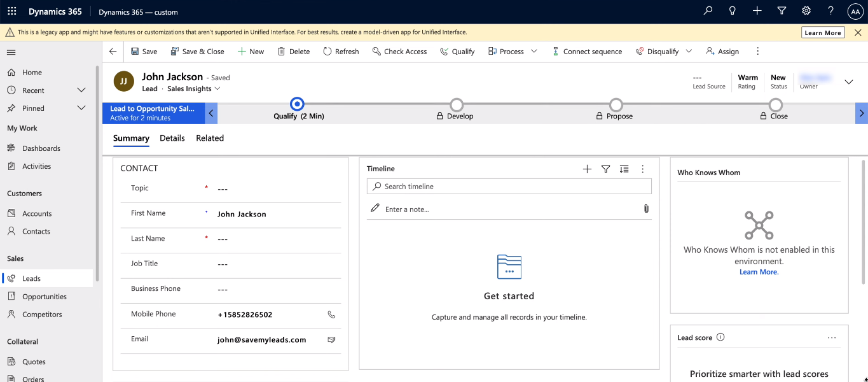The height and width of the screenshot is (382, 868).
Task: Click the help question mark icon
Action: (x=831, y=11)
